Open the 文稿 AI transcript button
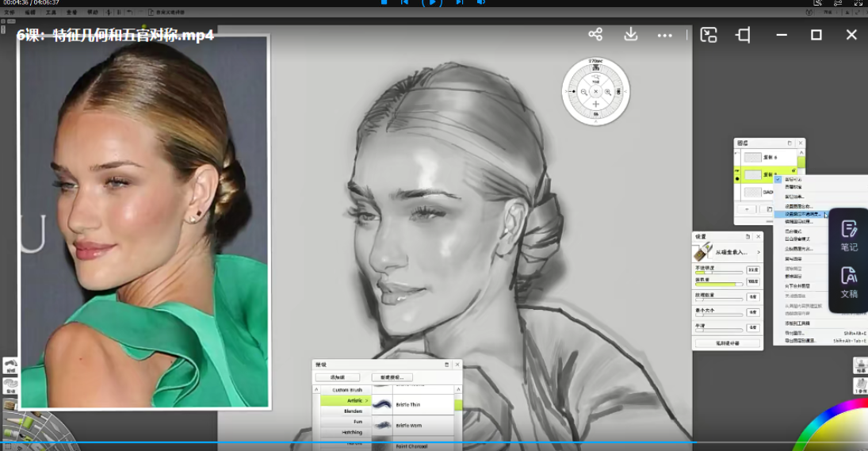Screen dimensions: 868x451 tap(849, 282)
